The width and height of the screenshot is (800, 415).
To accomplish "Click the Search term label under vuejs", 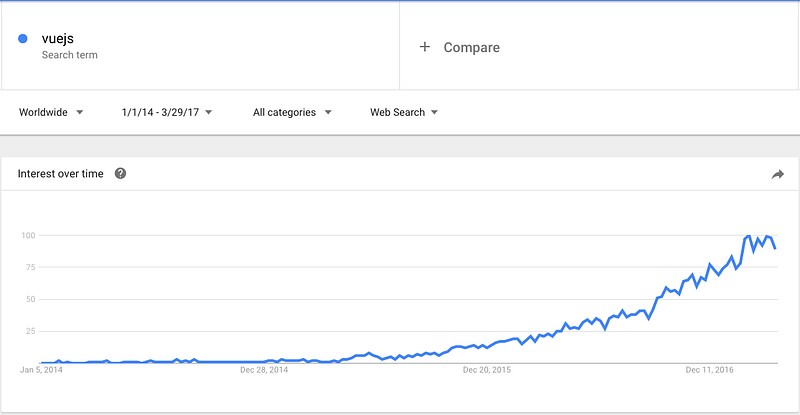I will pos(70,55).
